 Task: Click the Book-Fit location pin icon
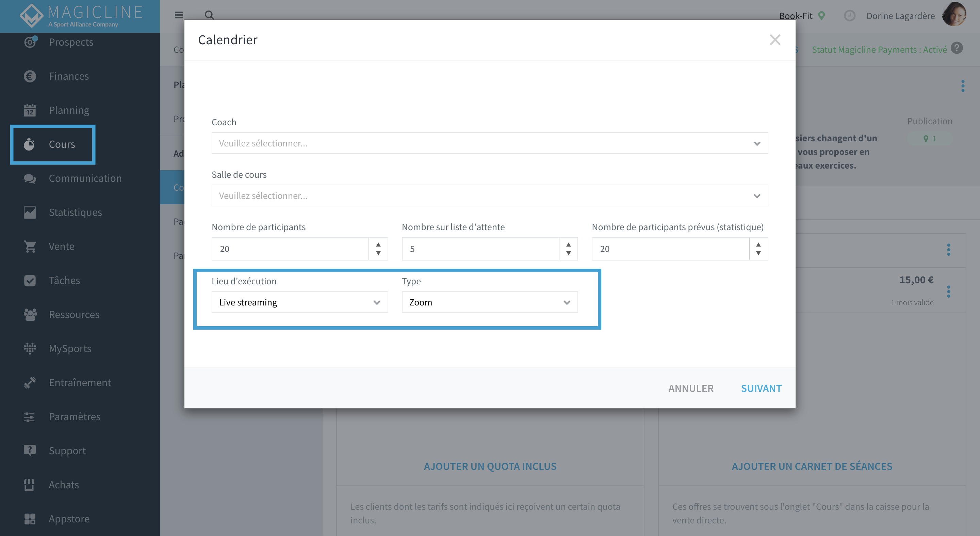coord(822,15)
